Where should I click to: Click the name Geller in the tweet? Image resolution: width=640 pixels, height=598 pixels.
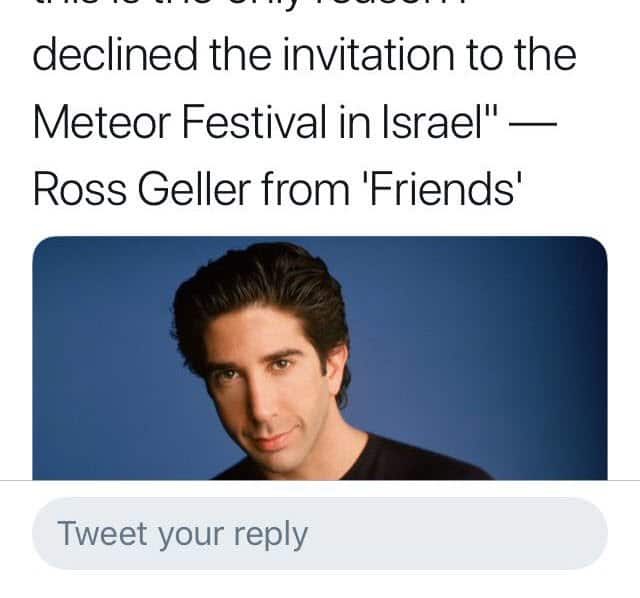click(194, 189)
